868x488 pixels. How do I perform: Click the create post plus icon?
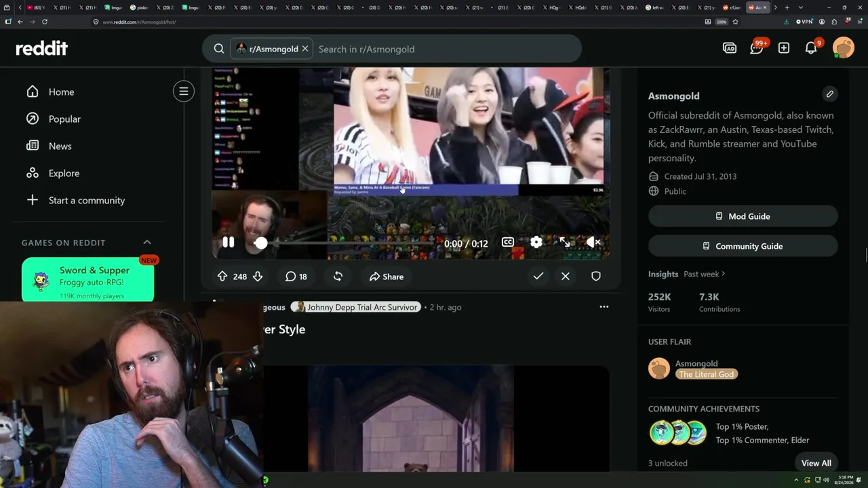coord(784,48)
